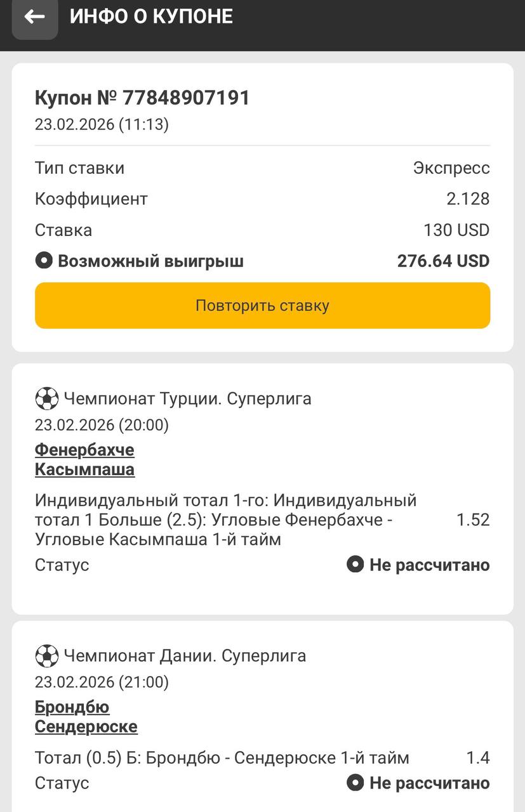Image resolution: width=525 pixels, height=812 pixels.
Task: Click the ИНФО О КУПОНЕ header title
Action: pos(151,16)
